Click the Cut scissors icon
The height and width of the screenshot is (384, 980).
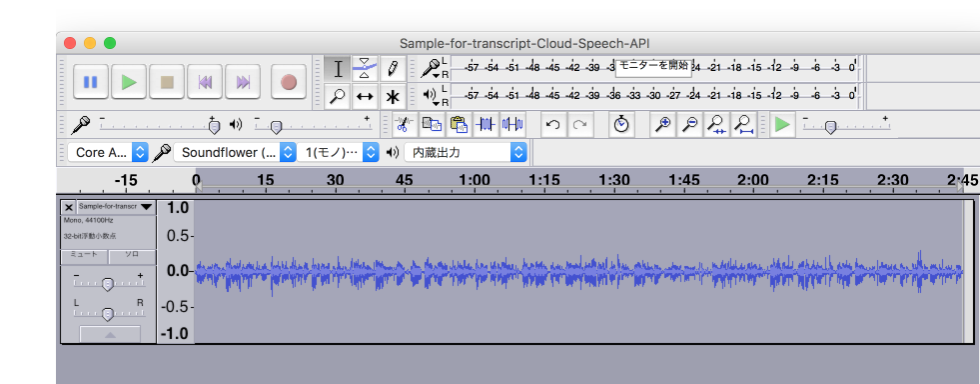[x=404, y=124]
